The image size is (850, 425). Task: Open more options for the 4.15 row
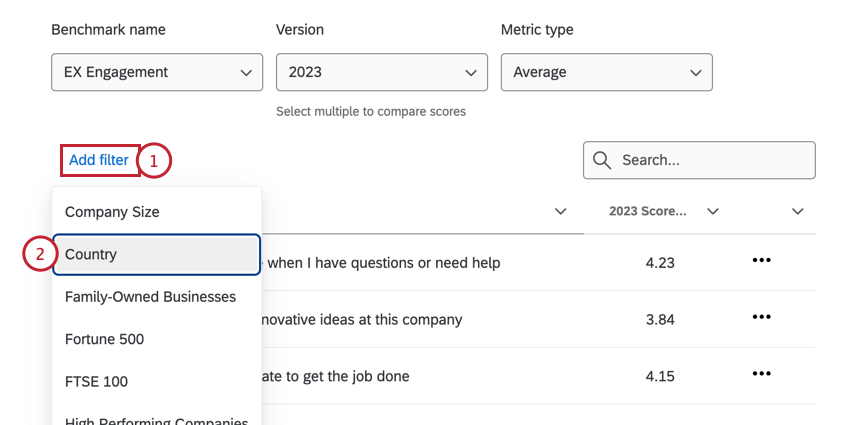[761, 374]
